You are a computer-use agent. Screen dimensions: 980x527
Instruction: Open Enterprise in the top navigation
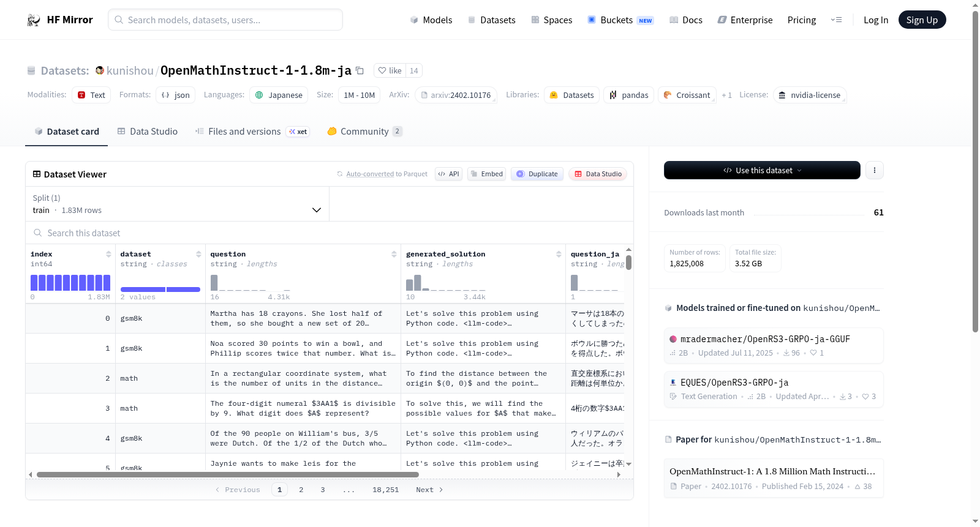pyautogui.click(x=745, y=20)
